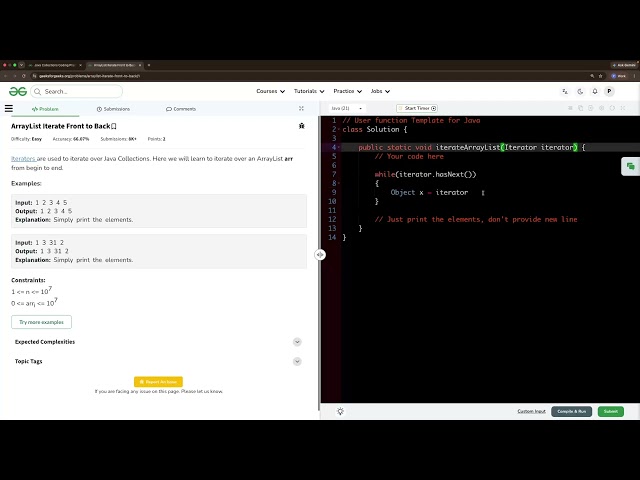Expand the Expected Complexities section

click(x=158, y=342)
